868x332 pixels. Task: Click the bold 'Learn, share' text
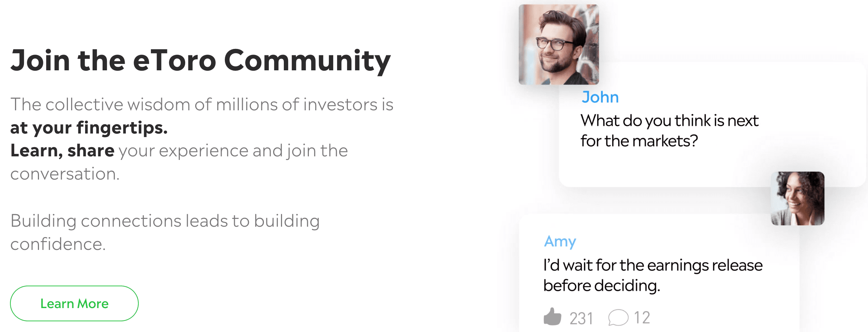62,151
